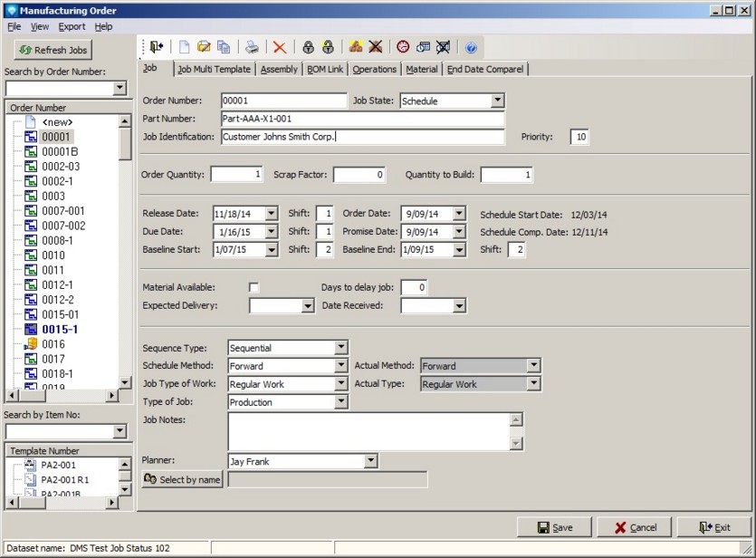Open the Sequence Type dropdown
The height and width of the screenshot is (558, 756).
coord(340,348)
